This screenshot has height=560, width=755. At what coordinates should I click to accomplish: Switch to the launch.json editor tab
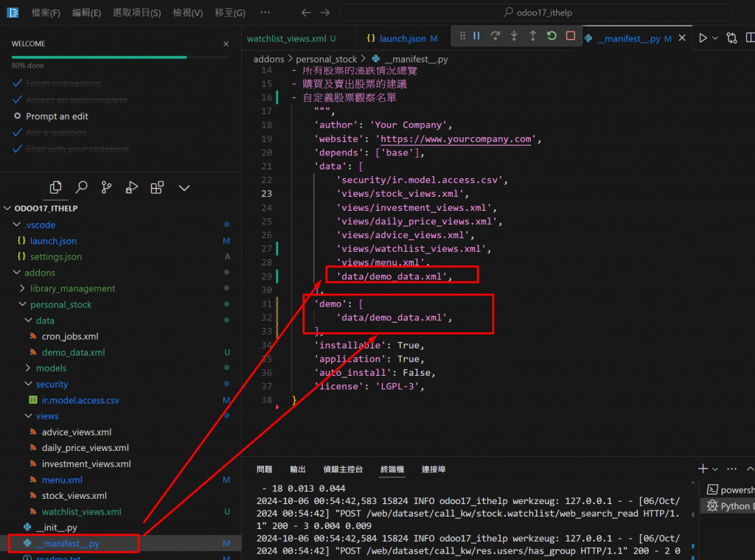(402, 38)
